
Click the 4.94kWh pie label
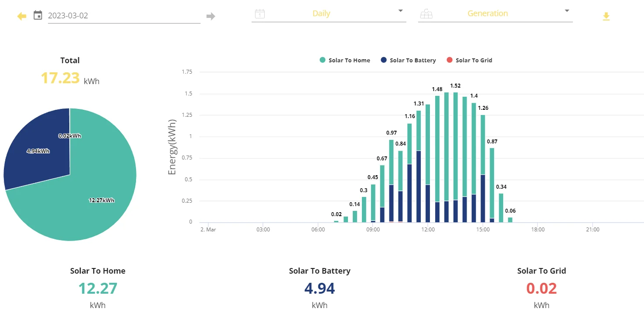pos(38,151)
